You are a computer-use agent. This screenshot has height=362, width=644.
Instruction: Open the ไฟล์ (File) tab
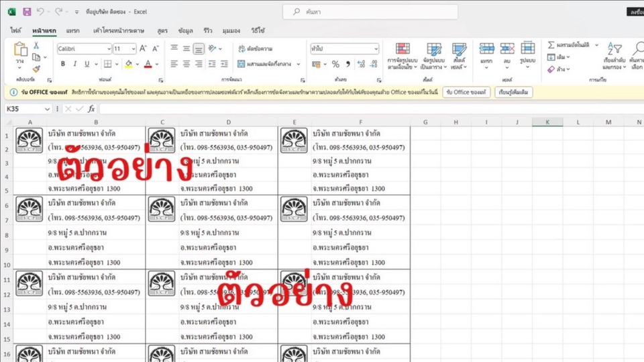15,30
